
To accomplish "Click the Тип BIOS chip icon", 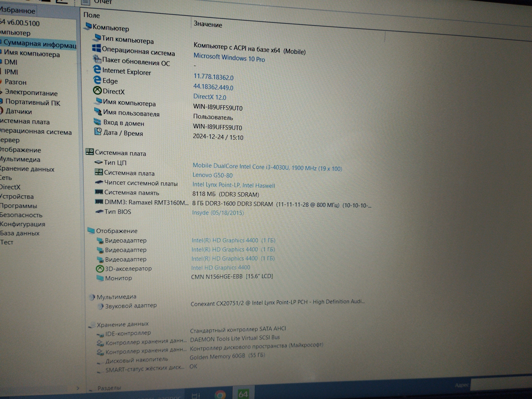I will pos(99,211).
